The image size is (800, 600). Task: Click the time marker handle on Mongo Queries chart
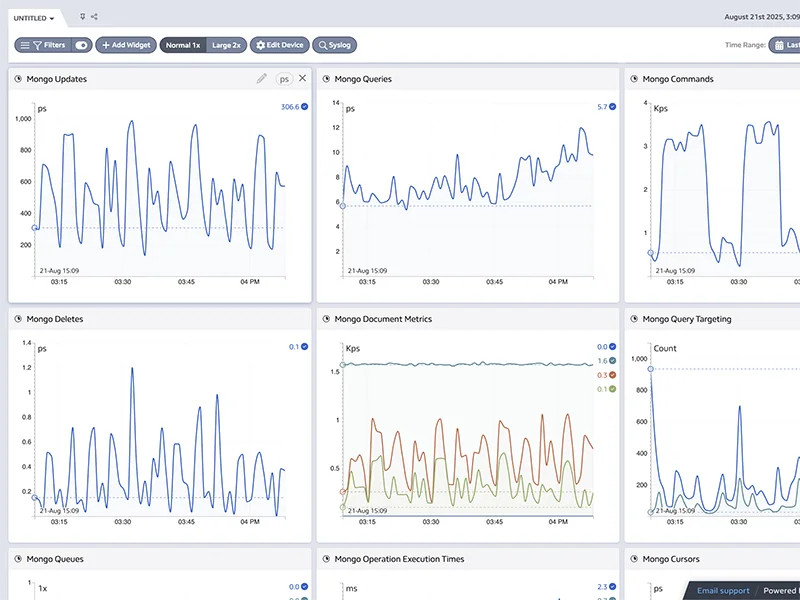343,206
